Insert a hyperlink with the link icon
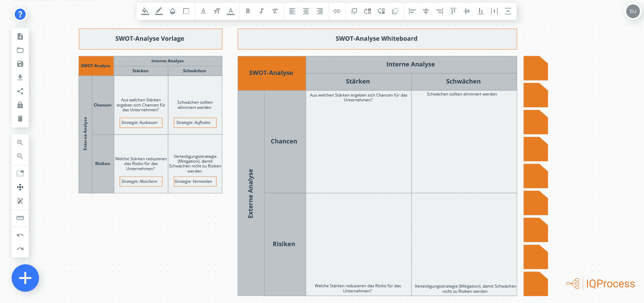The width and height of the screenshot is (644, 303). coord(337,11)
